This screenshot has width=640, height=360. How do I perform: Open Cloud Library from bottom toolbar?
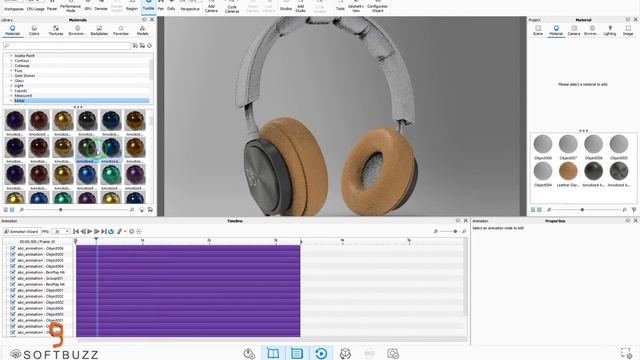tap(249, 353)
